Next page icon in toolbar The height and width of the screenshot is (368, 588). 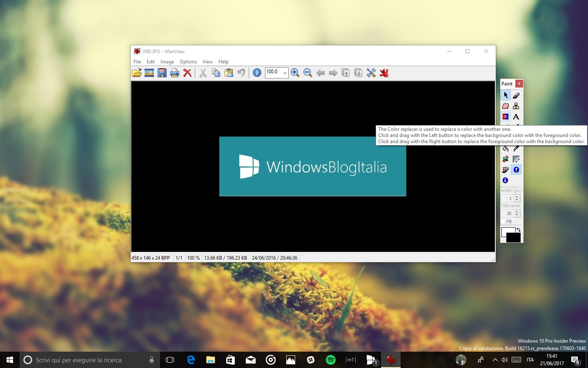pyautogui.click(x=359, y=73)
